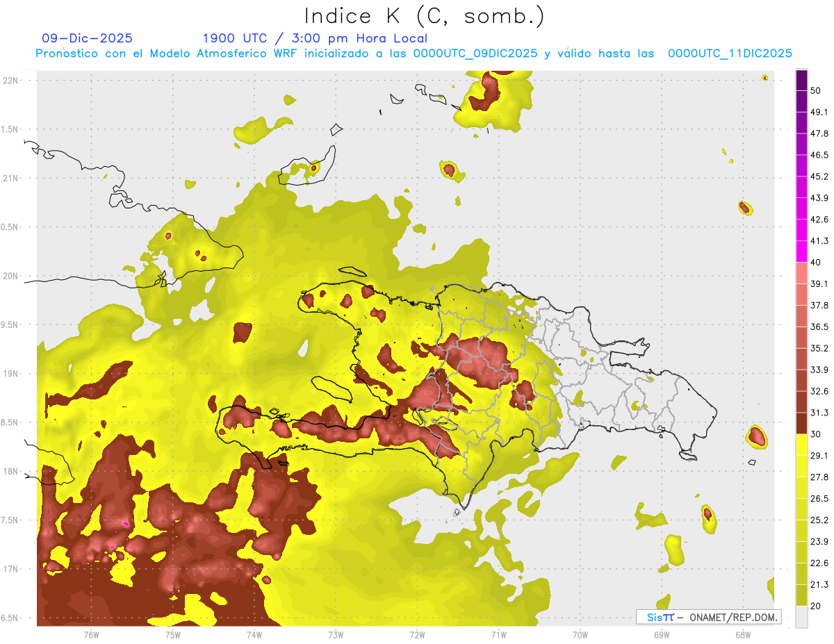This screenshot has width=834, height=644.
Task: Click the '70W' longitude axis label
Action: click(x=580, y=635)
